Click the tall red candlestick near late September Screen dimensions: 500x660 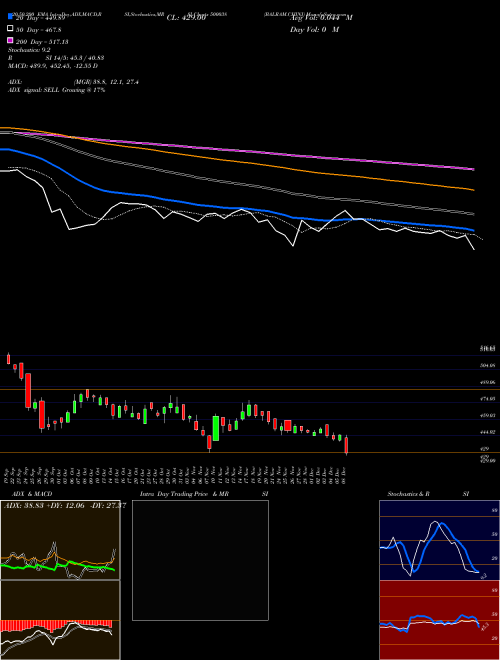(28, 391)
